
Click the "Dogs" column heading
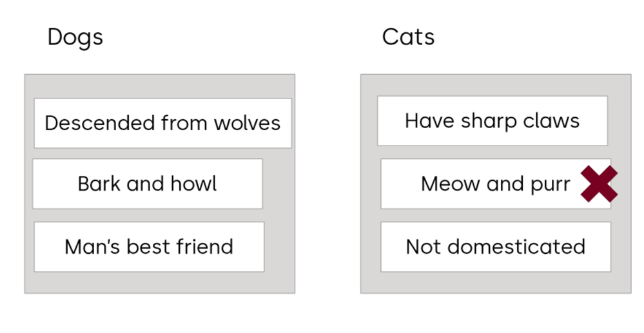pyautogui.click(x=75, y=37)
